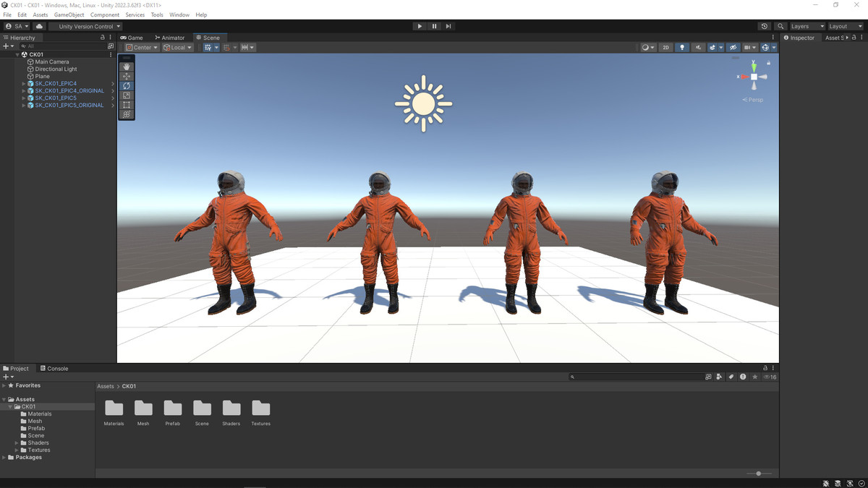Select the Hand view tool
868x488 pixels.
coord(127,67)
